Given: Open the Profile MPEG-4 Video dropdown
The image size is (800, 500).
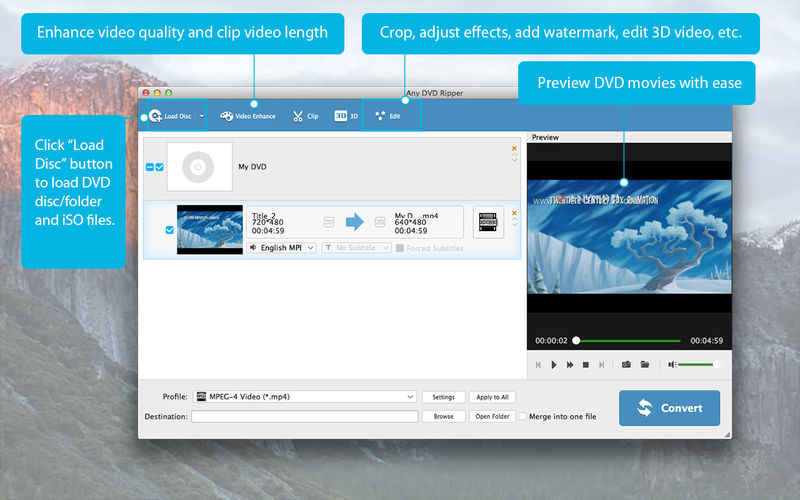Looking at the screenshot, I should point(305,396).
